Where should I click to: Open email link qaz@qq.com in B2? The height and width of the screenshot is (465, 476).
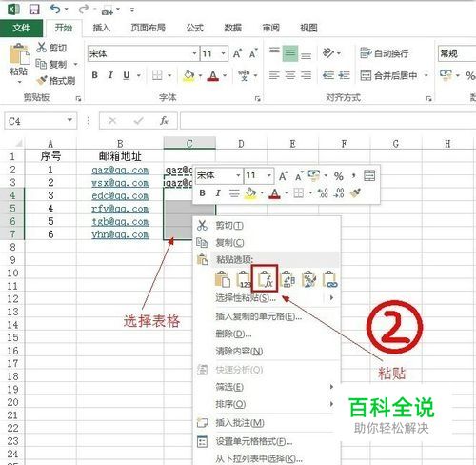point(120,170)
